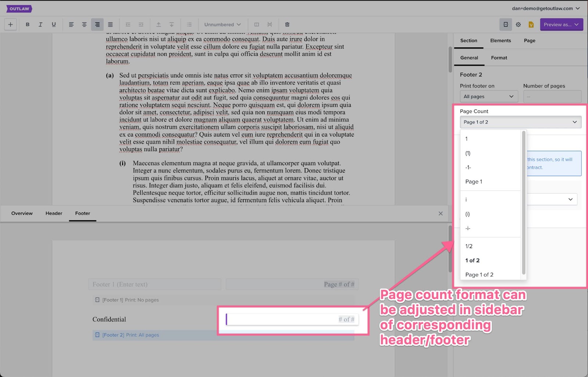Open the Unnumbered numbering dropdown

coord(222,25)
